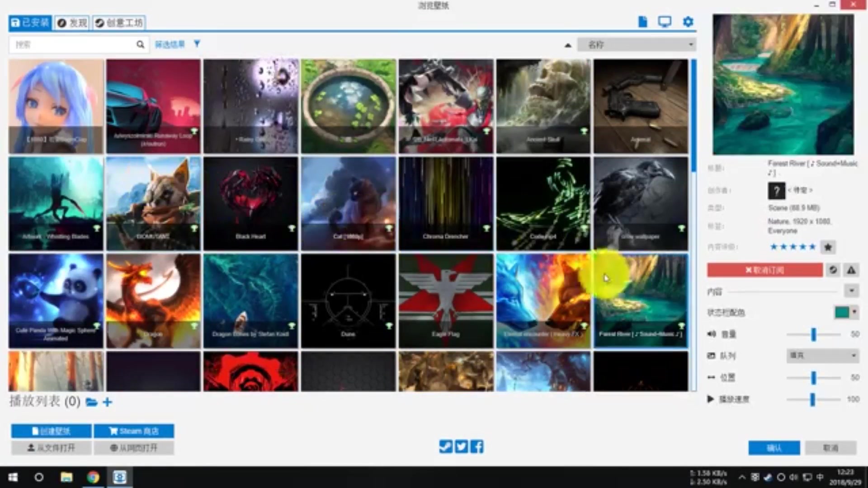Expand the 内容 section dropdown arrow

[851, 291]
